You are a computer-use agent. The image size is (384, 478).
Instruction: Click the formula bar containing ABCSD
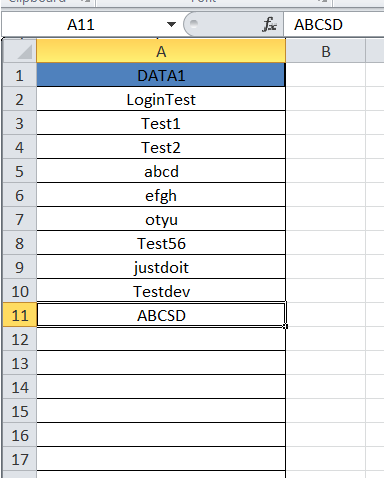(334, 25)
